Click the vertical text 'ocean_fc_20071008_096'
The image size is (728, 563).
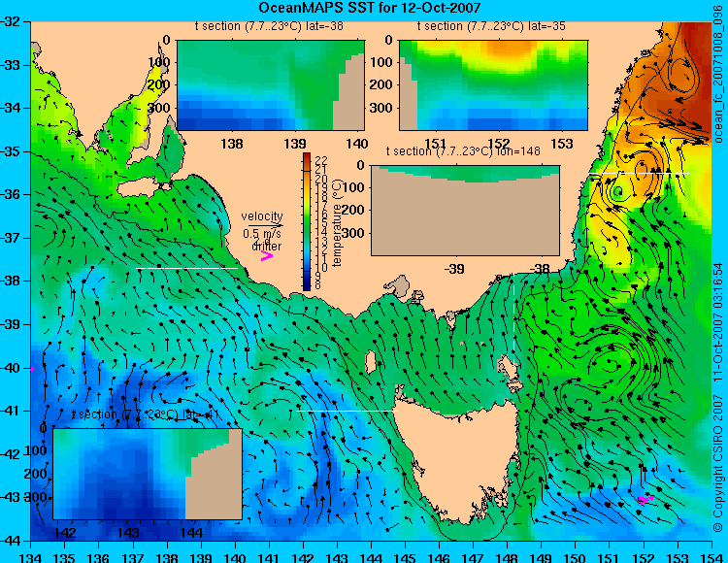point(718,75)
